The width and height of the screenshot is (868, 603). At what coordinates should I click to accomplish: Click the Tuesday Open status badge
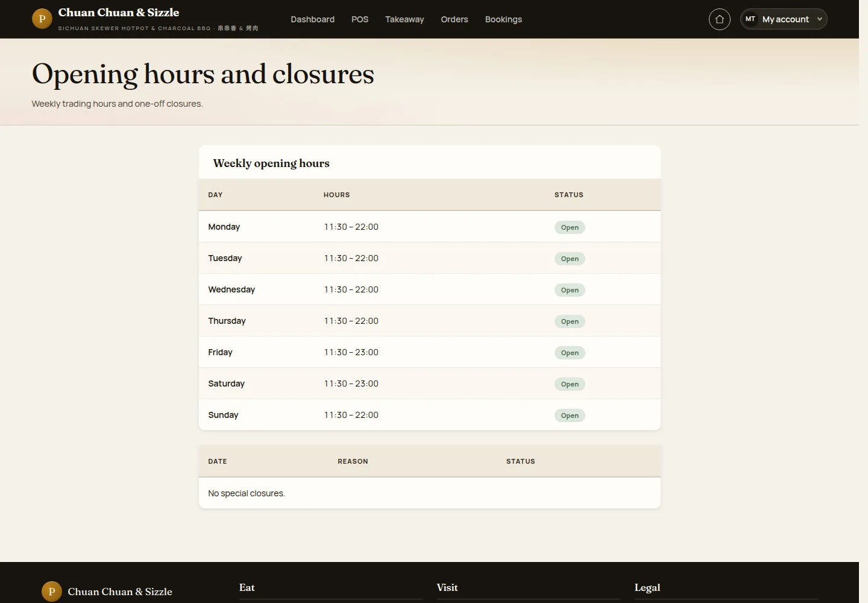[x=570, y=259]
